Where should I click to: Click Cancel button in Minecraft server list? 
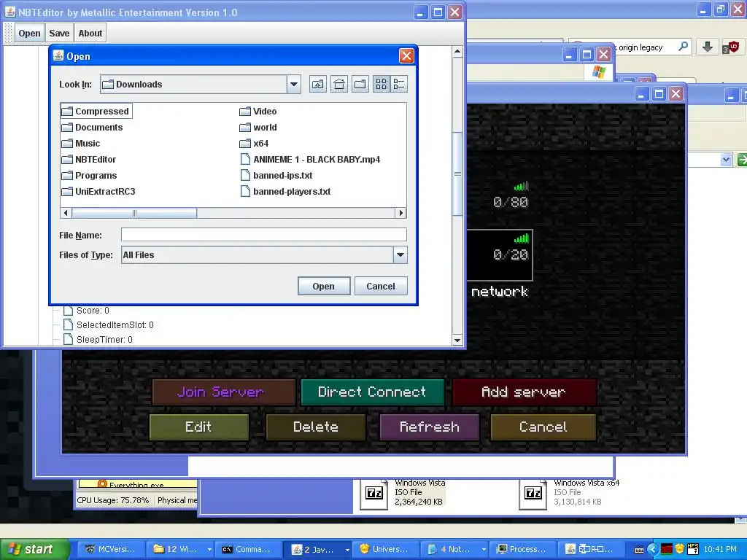[x=543, y=427]
